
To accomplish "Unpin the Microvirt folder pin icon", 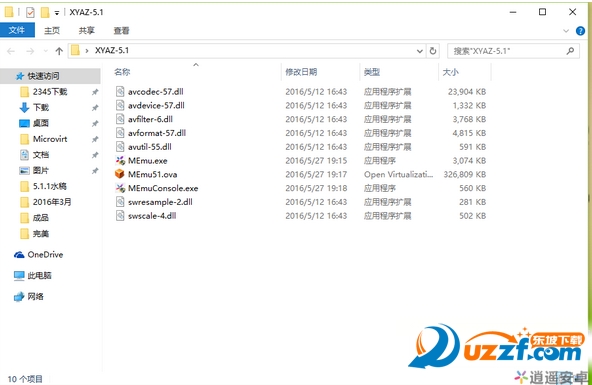I will [x=95, y=139].
